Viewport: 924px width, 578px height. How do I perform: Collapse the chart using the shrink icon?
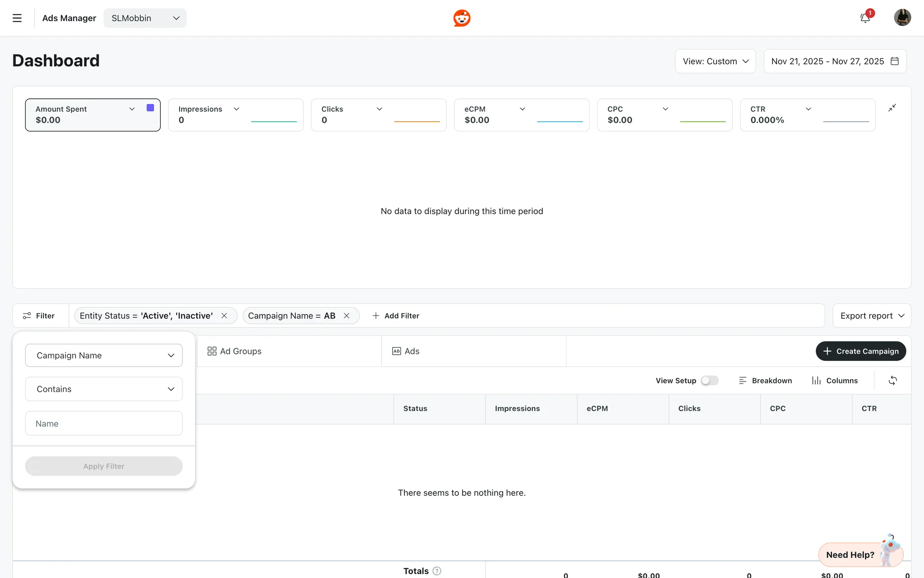[x=892, y=108]
